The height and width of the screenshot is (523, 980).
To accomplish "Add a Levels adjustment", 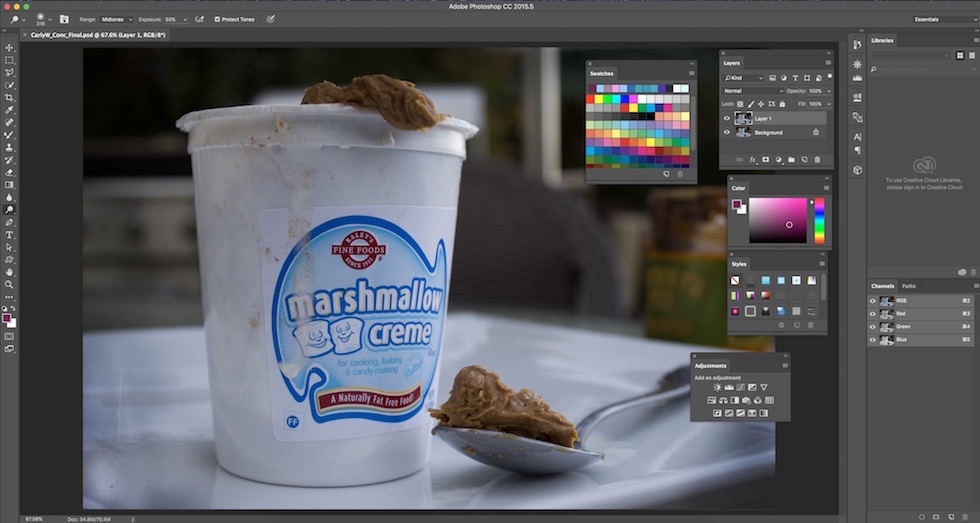I will coord(729,387).
